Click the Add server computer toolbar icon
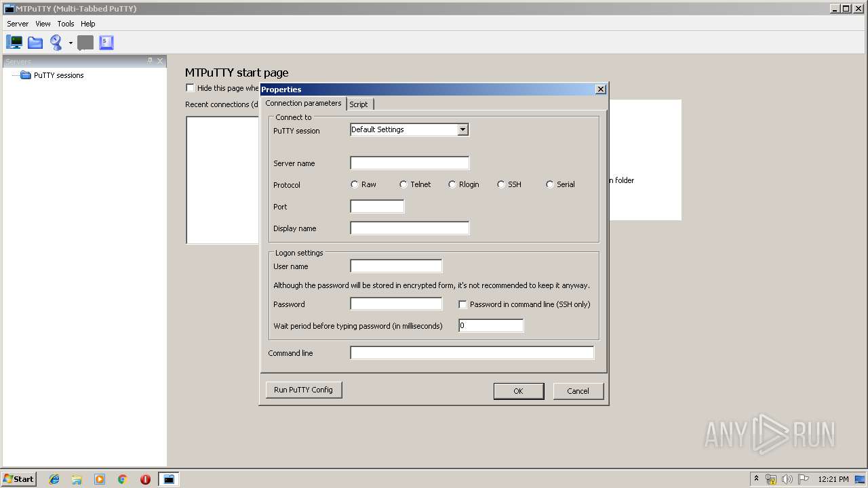This screenshot has height=488, width=868. coord(14,43)
